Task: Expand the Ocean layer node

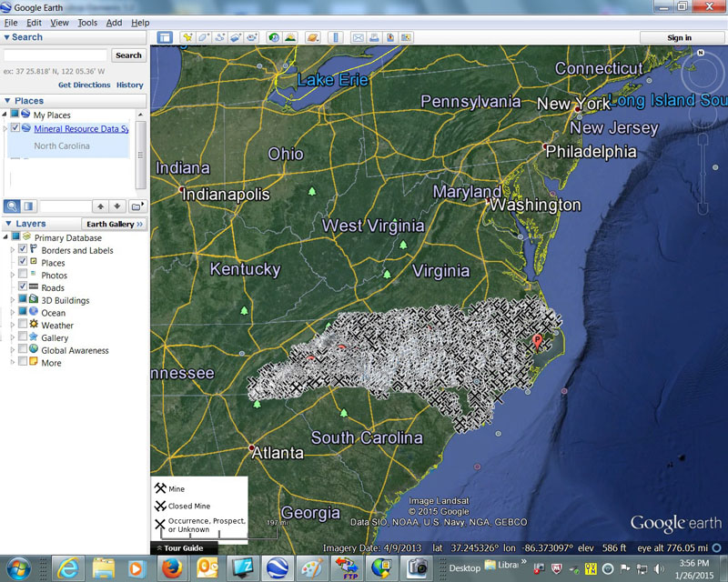Action: (13, 312)
